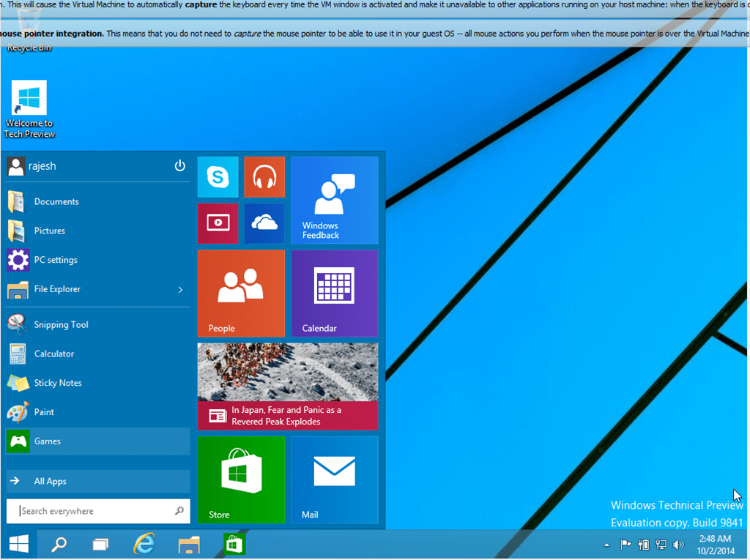Select the Welcome to Tech Preview desktop shortcut
This screenshot has width=750, height=560.
coord(29,109)
